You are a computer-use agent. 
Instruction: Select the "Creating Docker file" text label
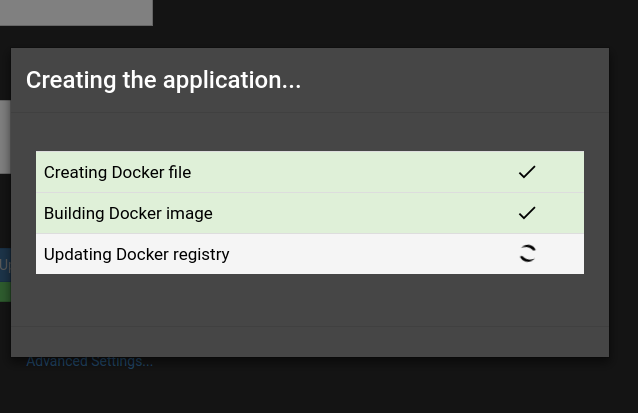click(117, 172)
